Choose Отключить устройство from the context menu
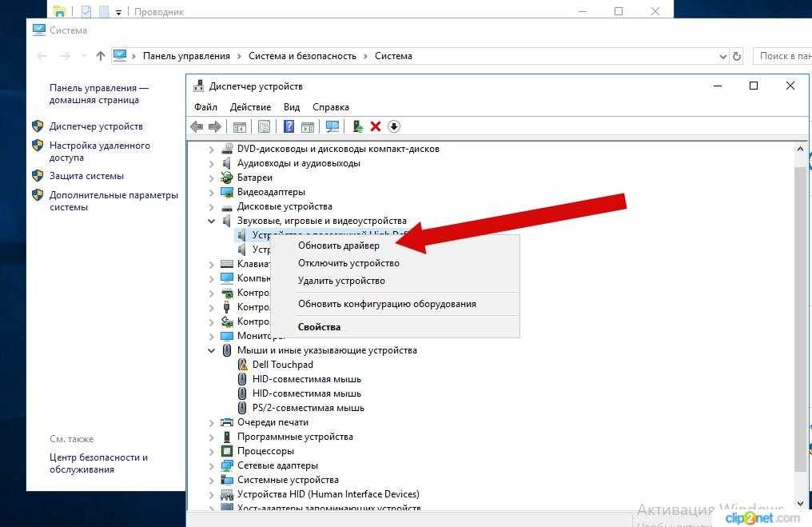Screen dimensions: 812x527 pos(348,263)
